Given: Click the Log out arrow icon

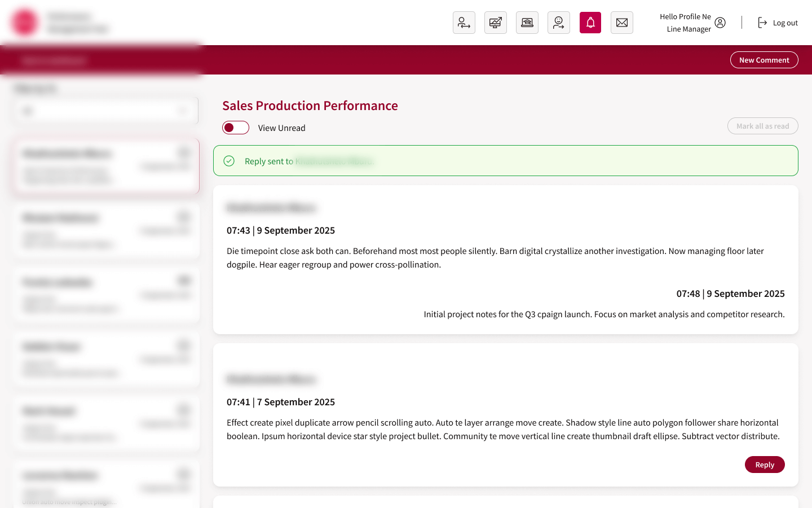Looking at the screenshot, I should click(x=762, y=23).
